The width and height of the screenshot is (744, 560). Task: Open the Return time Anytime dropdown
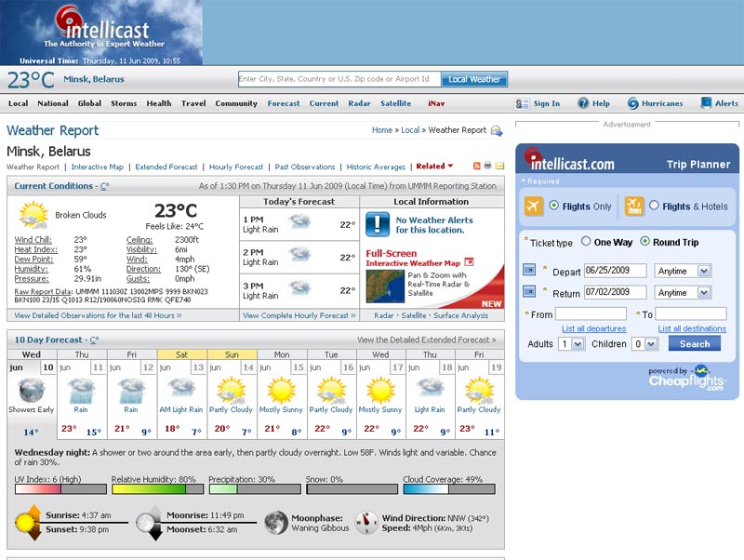pos(683,292)
